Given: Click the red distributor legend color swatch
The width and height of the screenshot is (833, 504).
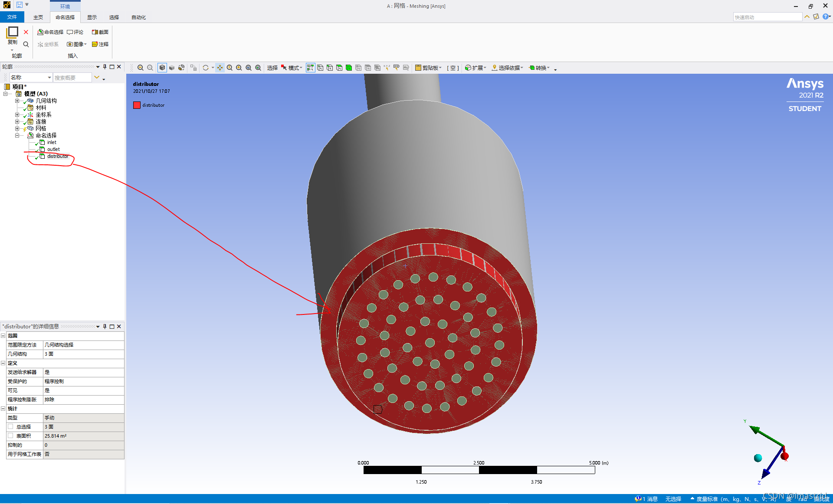Looking at the screenshot, I should click(x=137, y=105).
